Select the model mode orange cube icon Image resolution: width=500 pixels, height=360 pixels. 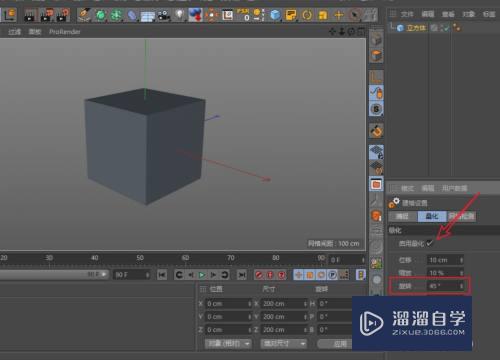point(376,56)
